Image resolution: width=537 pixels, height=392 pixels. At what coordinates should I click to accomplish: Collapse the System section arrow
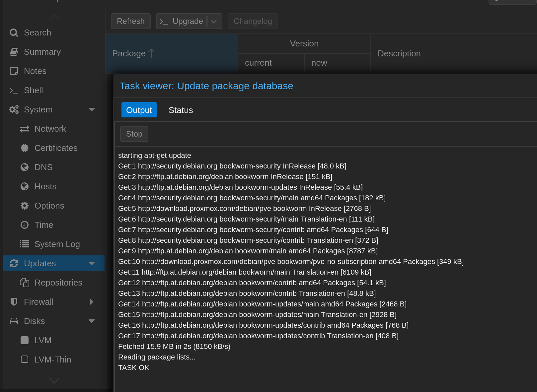92,110
